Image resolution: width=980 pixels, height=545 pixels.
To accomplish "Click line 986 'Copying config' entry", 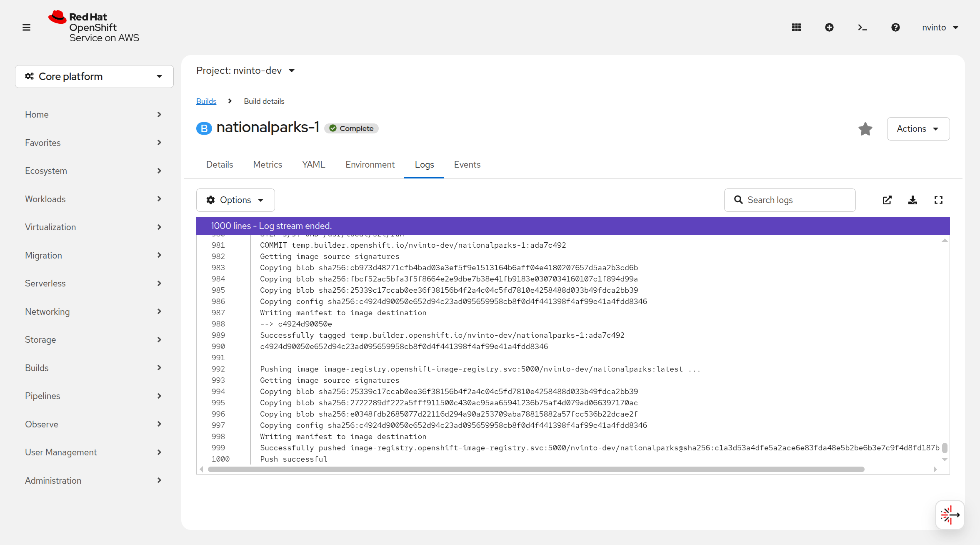I will [x=453, y=301].
